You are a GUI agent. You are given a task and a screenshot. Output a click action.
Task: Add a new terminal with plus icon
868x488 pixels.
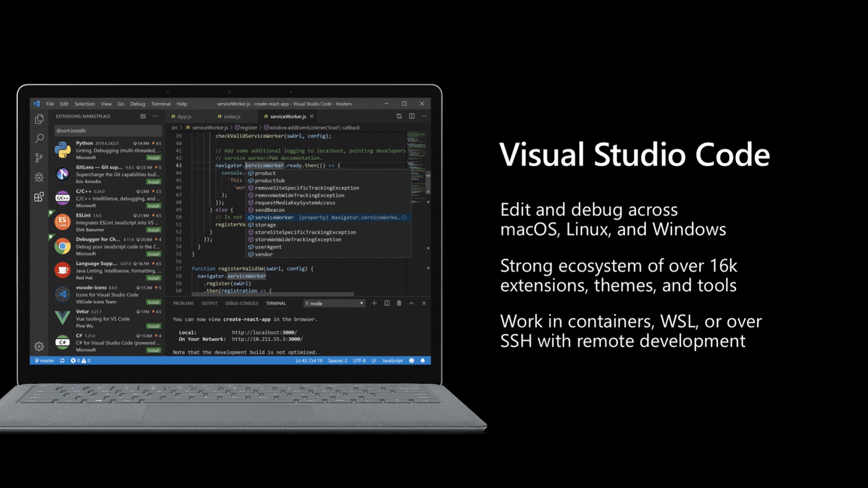[x=374, y=303]
